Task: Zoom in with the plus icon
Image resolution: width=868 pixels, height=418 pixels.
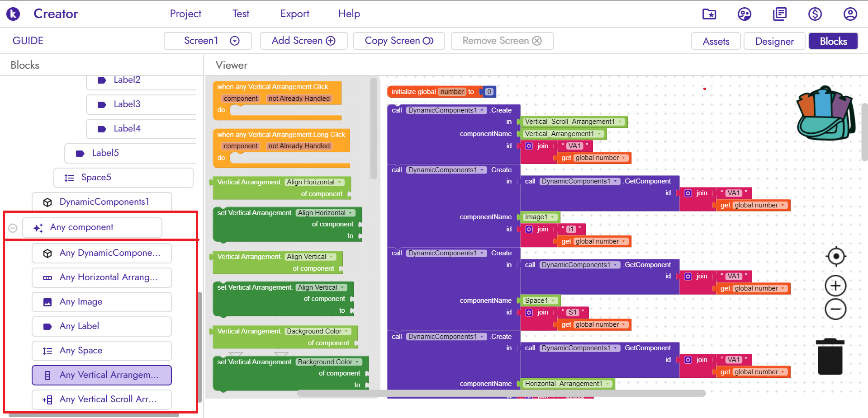Action: coord(835,286)
